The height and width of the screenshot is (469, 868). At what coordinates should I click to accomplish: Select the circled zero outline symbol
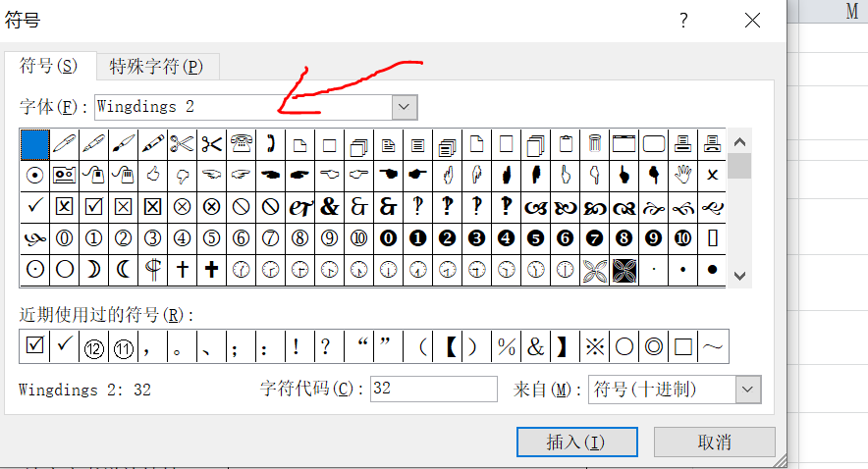64,238
